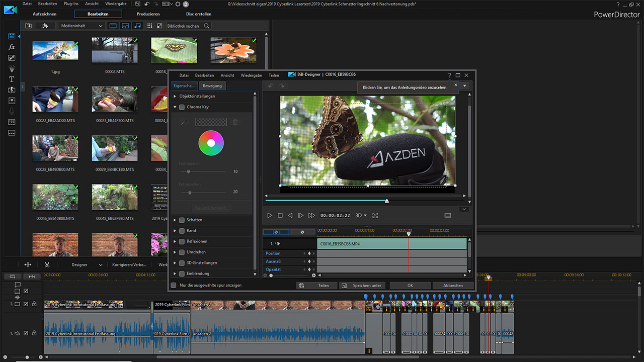The image size is (644, 362).
Task: Open the 3D mode dropdown in preview
Action: pyautogui.click(x=361, y=215)
